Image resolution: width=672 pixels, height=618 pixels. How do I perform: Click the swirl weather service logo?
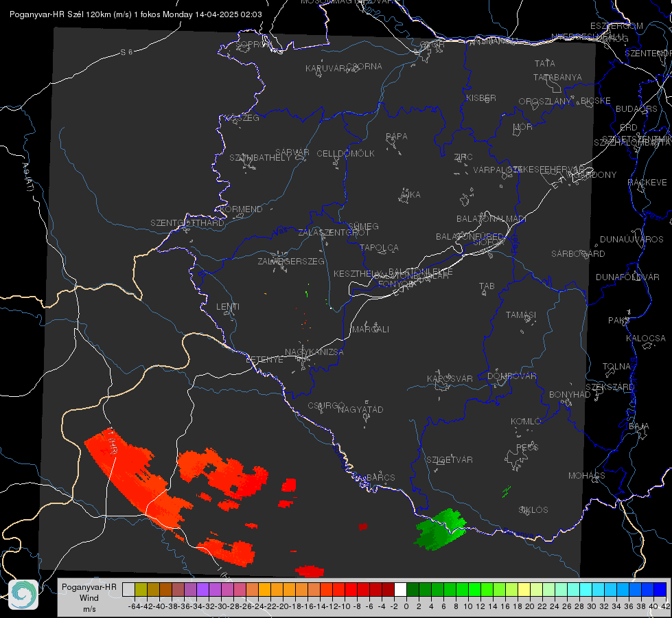click(x=23, y=595)
